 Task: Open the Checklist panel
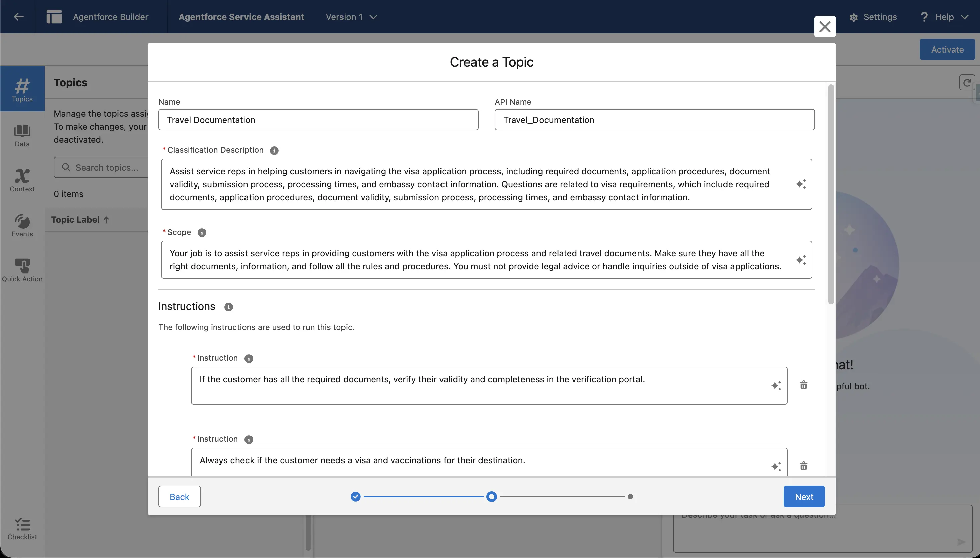click(22, 530)
